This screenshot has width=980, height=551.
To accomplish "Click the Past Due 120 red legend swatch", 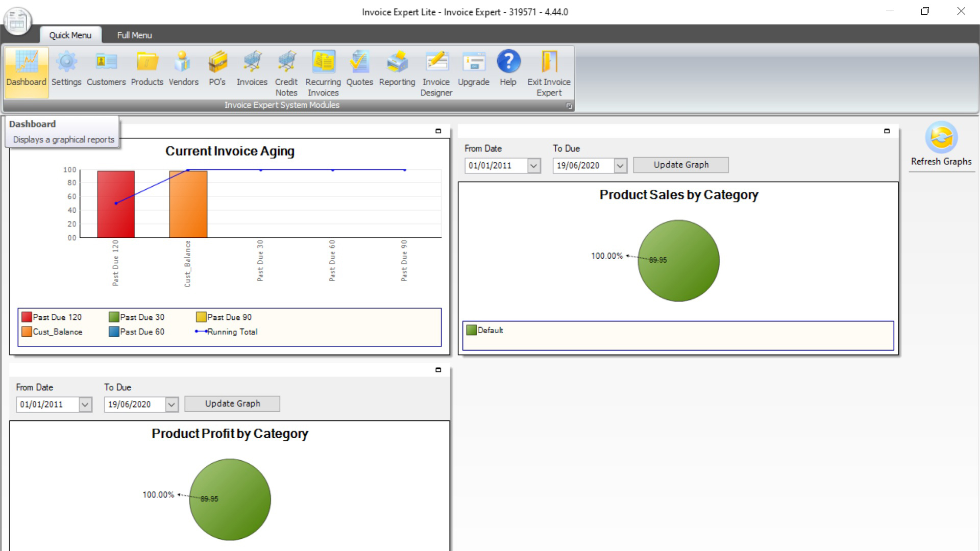I will click(x=27, y=317).
